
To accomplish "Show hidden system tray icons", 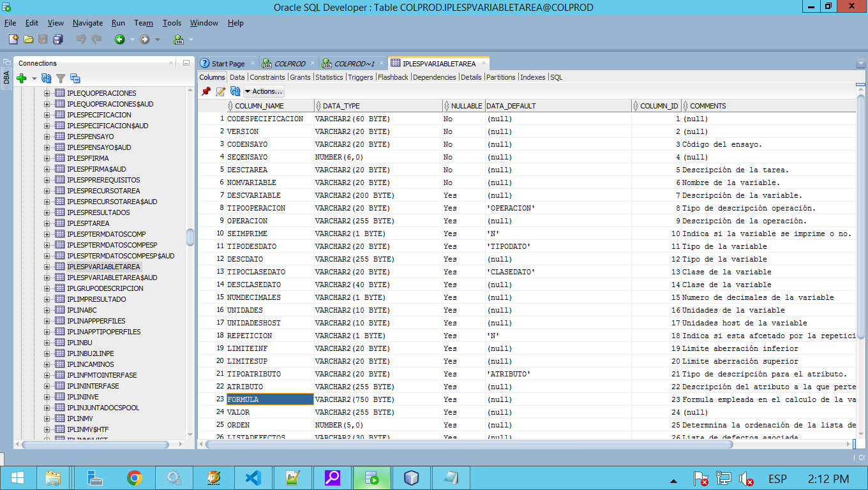I will coord(673,480).
